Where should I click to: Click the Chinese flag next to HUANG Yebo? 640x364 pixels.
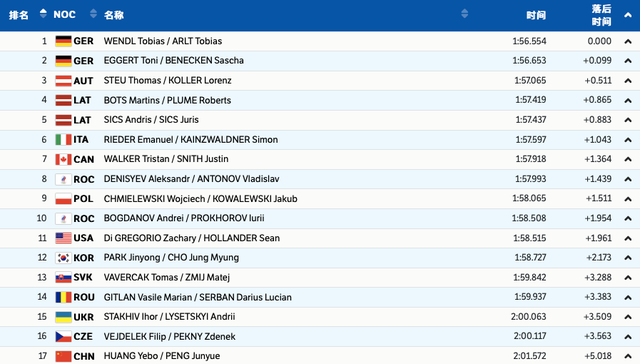63,356
